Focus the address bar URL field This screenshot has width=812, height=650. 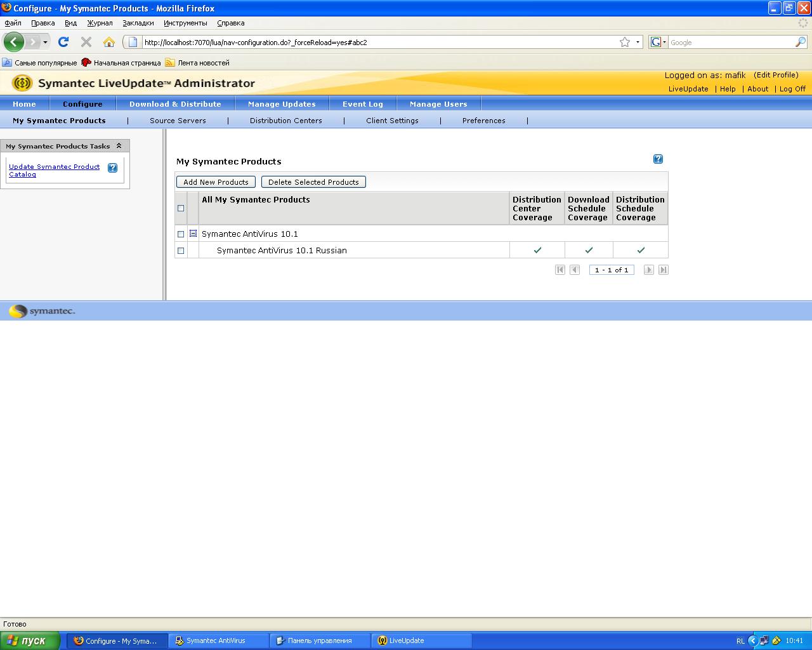379,43
